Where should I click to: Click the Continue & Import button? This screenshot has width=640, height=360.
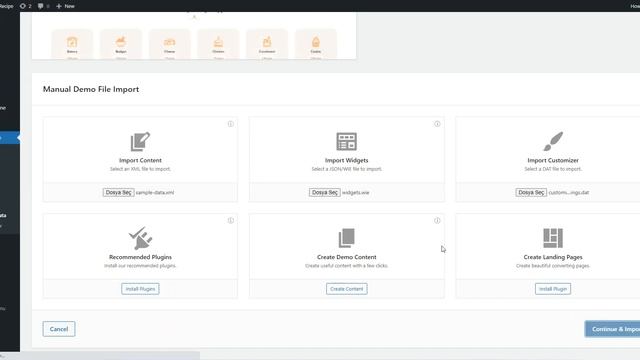(x=612, y=329)
